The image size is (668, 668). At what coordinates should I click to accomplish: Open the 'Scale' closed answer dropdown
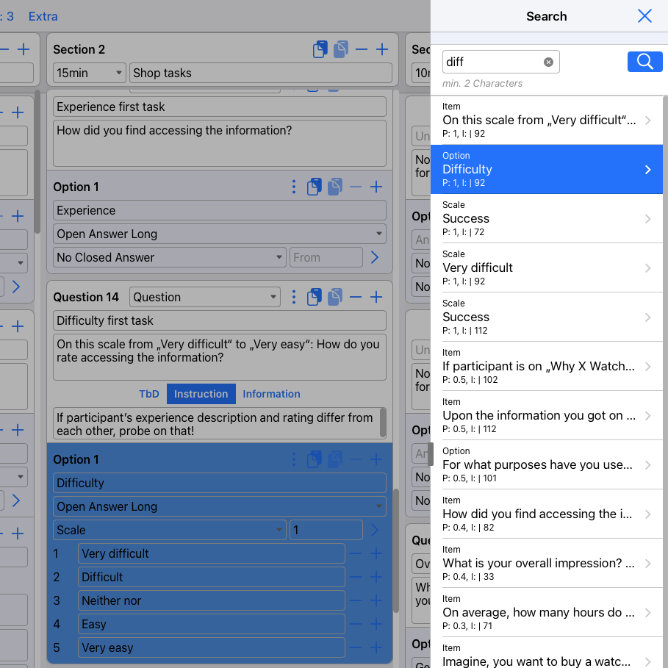click(170, 530)
